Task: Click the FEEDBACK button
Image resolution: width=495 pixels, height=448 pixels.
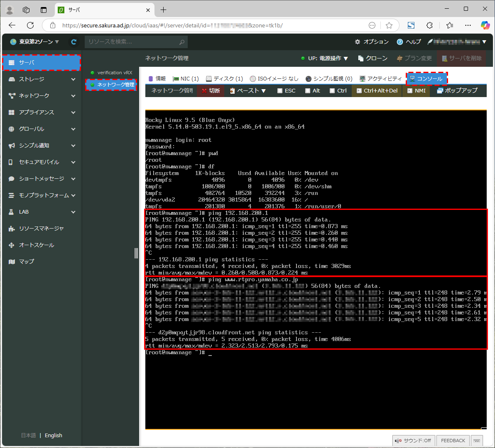Action: click(453, 441)
